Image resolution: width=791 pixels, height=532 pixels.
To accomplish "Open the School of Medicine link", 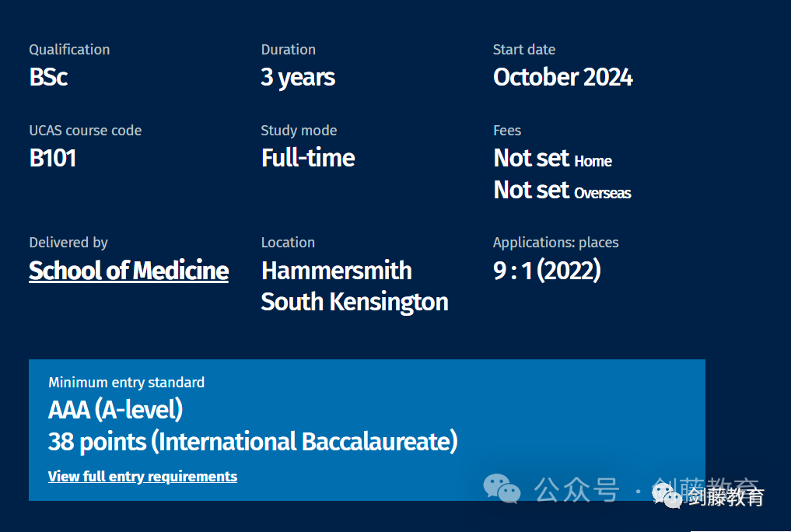I will pos(128,271).
